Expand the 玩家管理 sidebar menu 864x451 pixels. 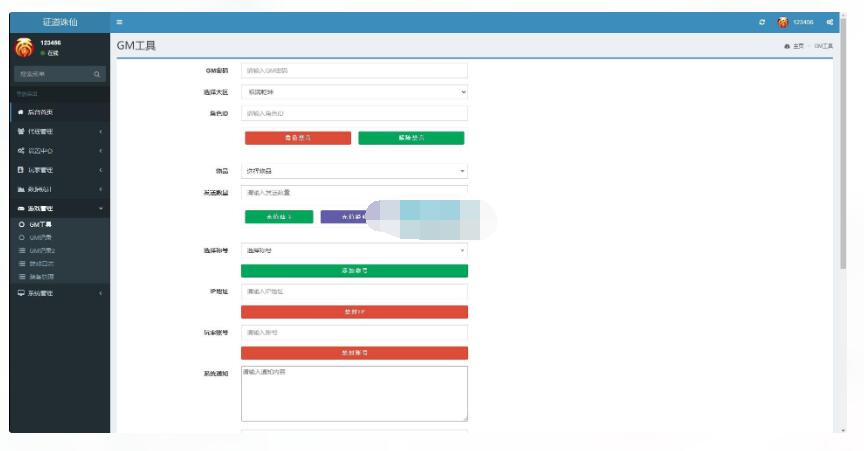click(x=60, y=170)
